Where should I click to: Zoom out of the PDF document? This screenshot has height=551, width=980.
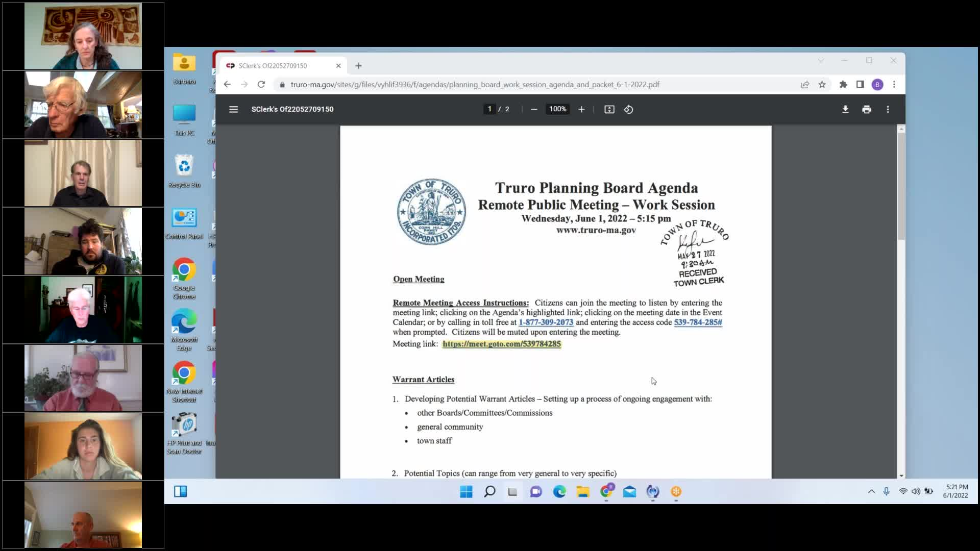534,109
